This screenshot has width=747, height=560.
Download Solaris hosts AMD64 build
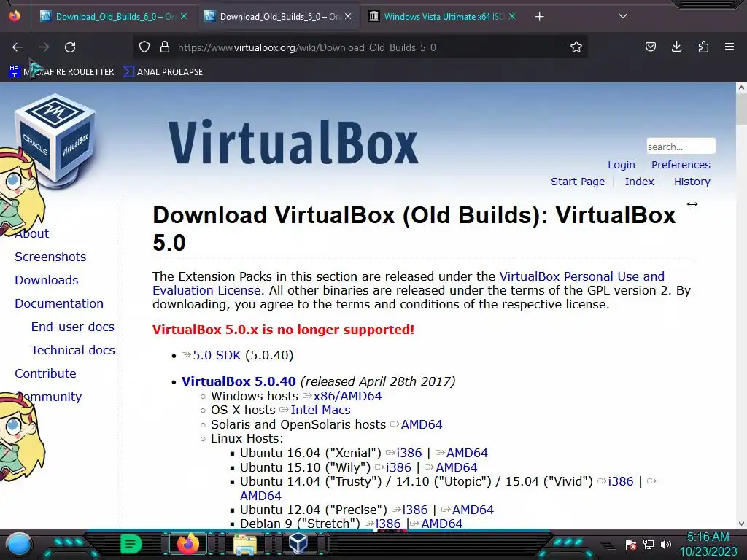pos(422,424)
